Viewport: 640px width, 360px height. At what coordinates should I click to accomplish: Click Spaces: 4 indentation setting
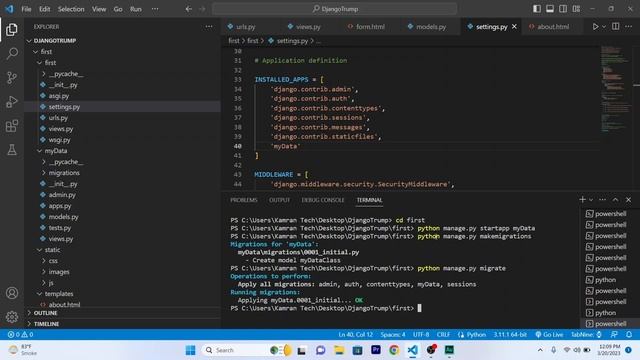point(393,334)
